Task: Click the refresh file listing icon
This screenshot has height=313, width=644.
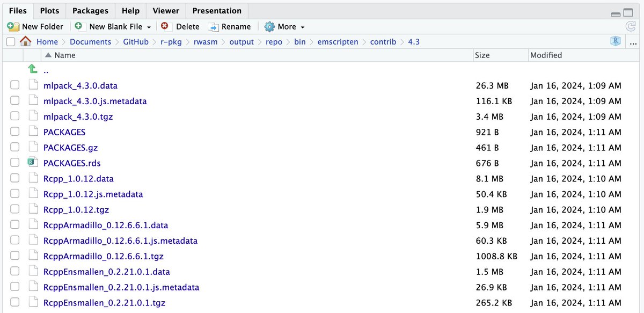Action: click(631, 26)
